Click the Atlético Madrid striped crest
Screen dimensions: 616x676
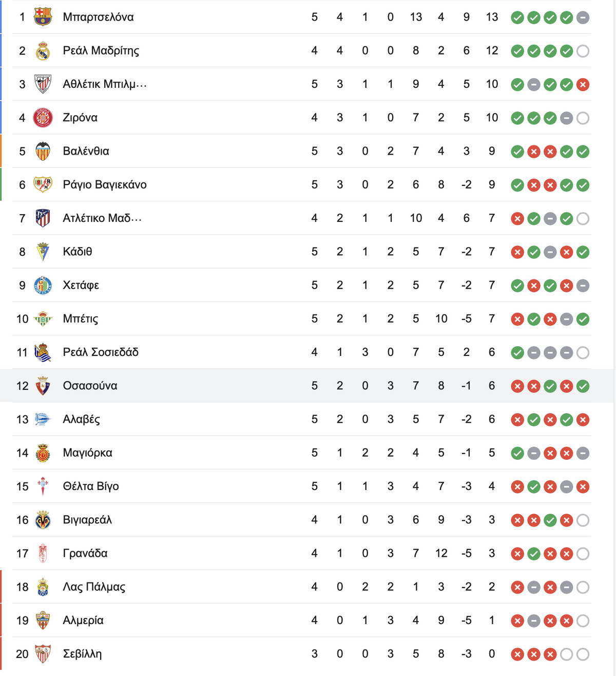(x=43, y=218)
